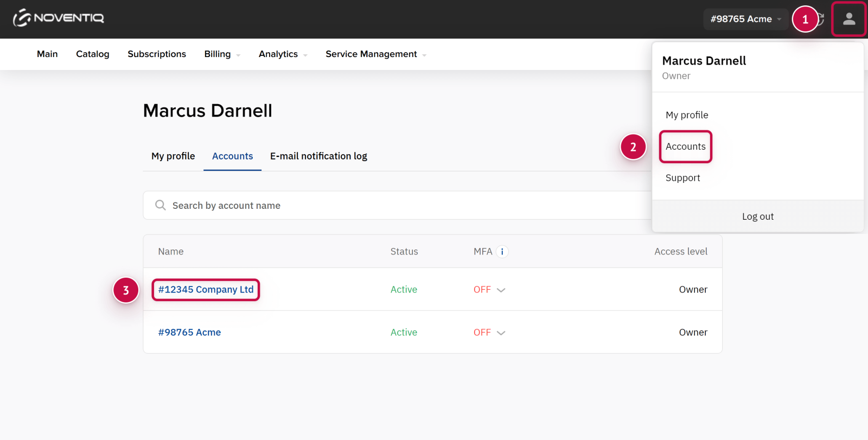Click the MFA info icon
Viewport: 868px width, 440px height.
(x=502, y=252)
